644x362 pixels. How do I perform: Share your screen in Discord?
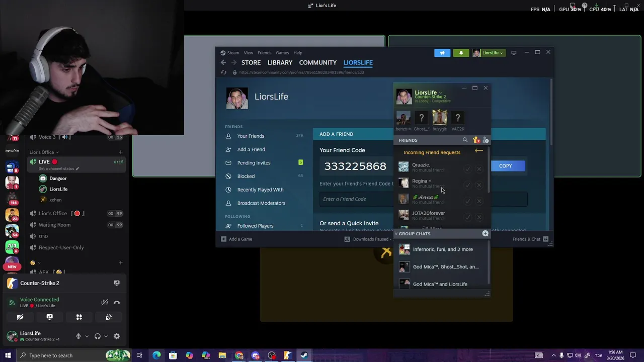(49, 317)
